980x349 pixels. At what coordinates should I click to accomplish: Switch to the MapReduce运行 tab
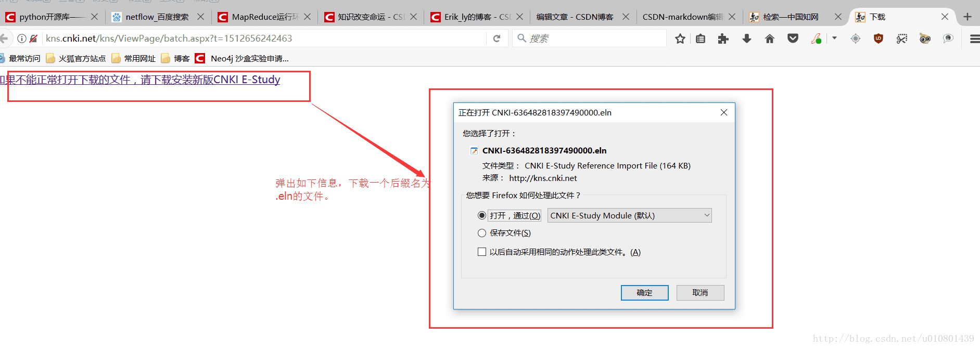[264, 17]
